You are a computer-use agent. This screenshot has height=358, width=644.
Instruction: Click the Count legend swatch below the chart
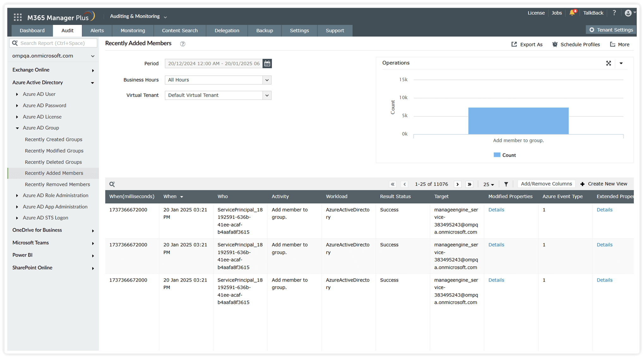tap(497, 155)
